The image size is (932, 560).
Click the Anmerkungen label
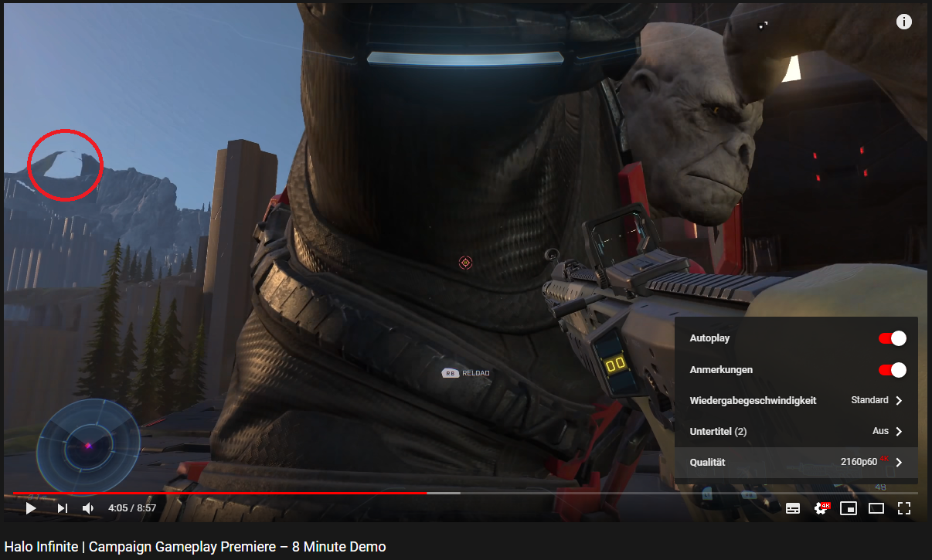[721, 370]
